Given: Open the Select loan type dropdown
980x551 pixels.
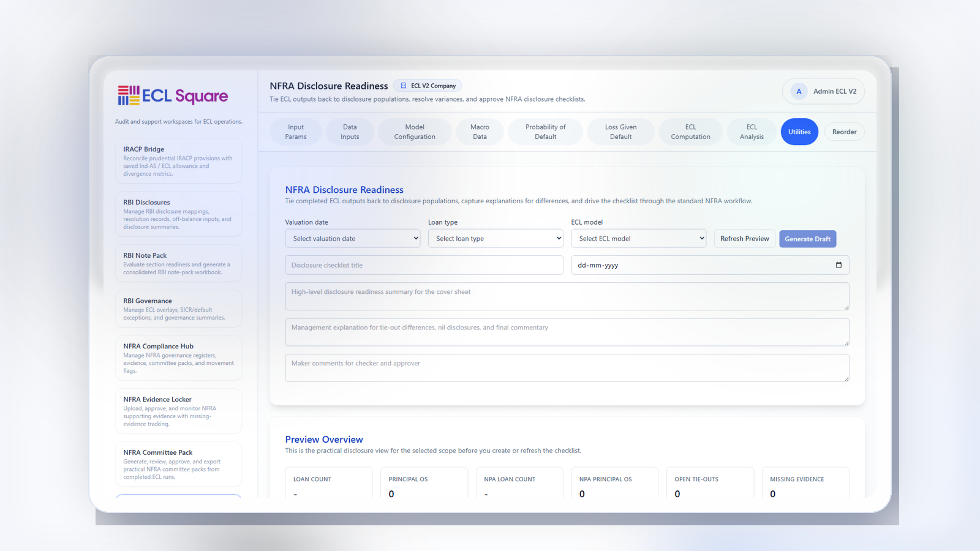Looking at the screenshot, I should pos(495,238).
